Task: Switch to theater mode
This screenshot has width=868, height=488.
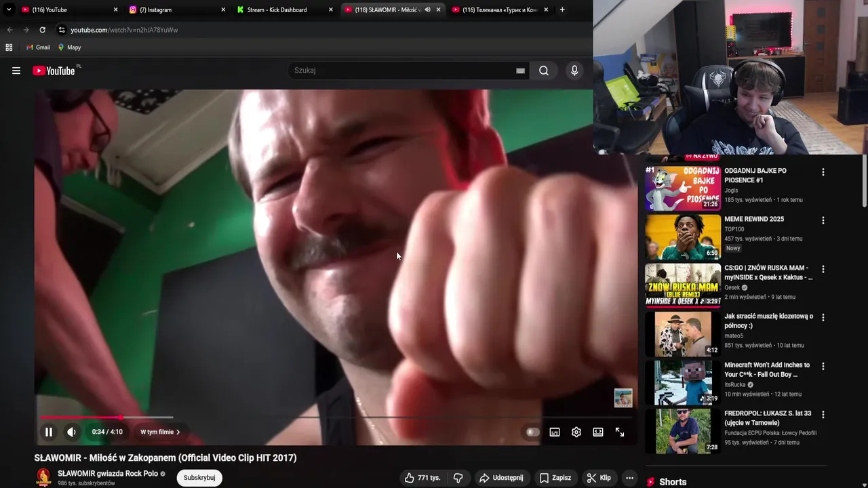Action: (x=598, y=432)
